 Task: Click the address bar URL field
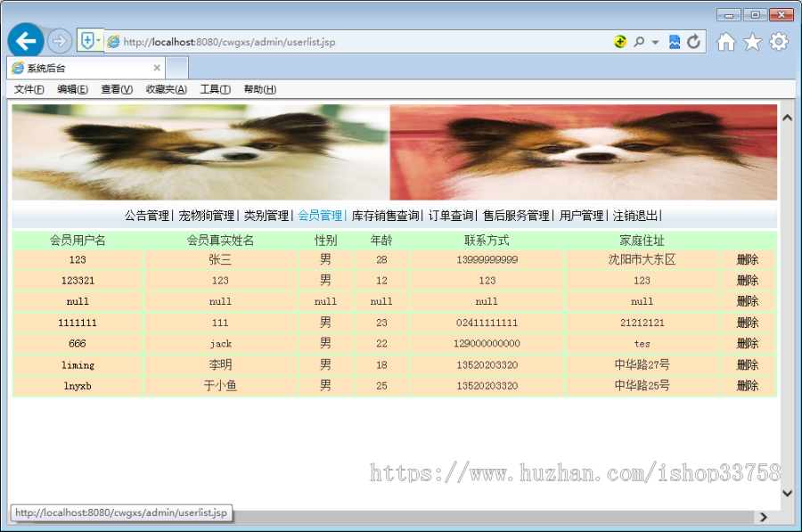point(358,42)
